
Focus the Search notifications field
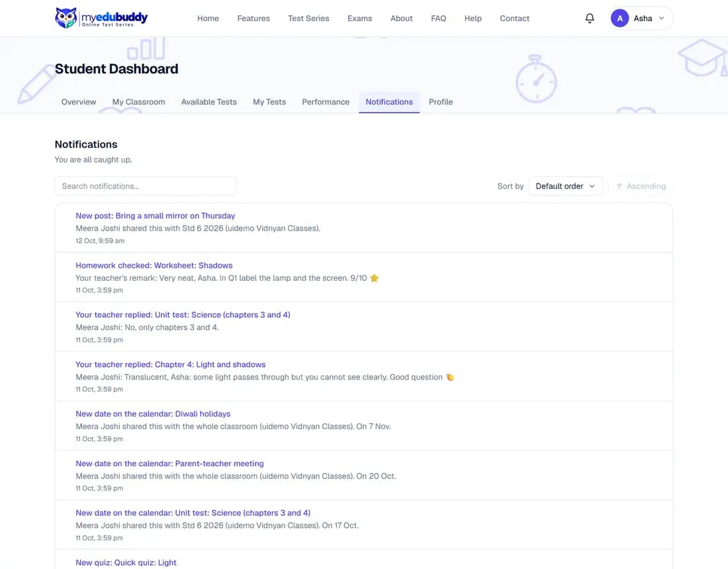(146, 186)
